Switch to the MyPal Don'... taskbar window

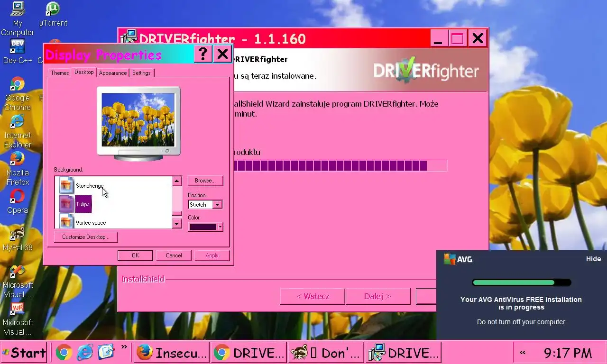(x=326, y=353)
